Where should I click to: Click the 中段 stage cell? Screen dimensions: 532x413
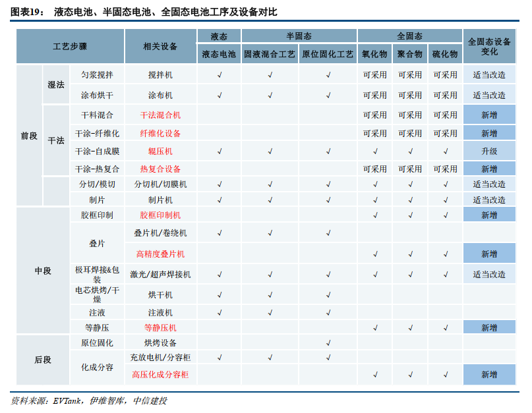[x=43, y=271]
